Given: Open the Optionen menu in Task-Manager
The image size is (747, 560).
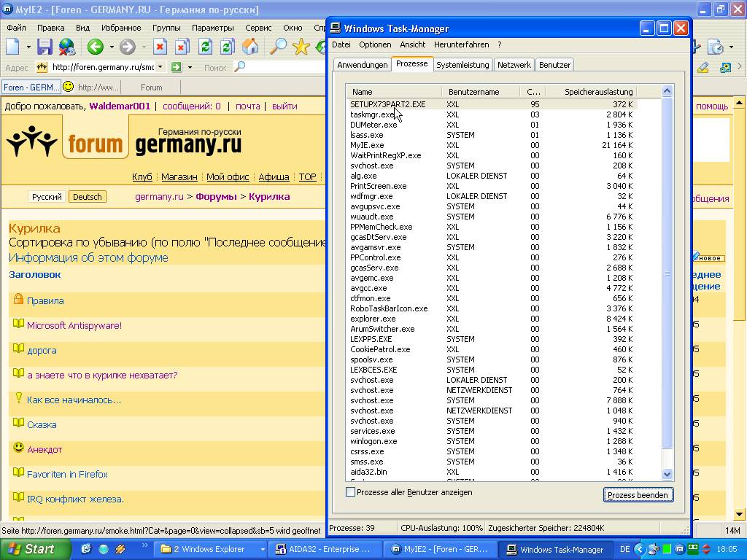Looking at the screenshot, I should coord(375,44).
